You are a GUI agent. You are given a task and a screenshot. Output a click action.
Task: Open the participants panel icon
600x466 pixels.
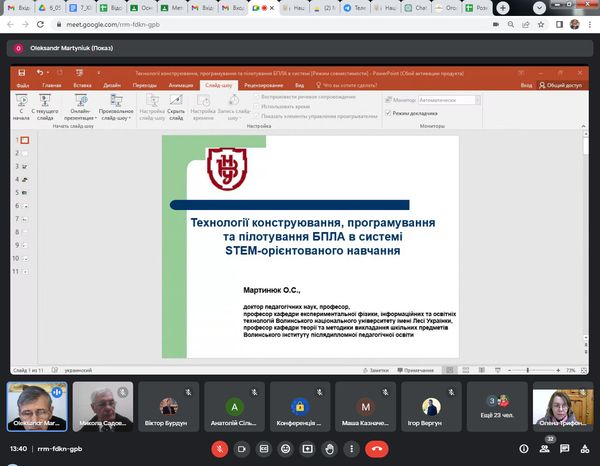pyautogui.click(x=546, y=449)
